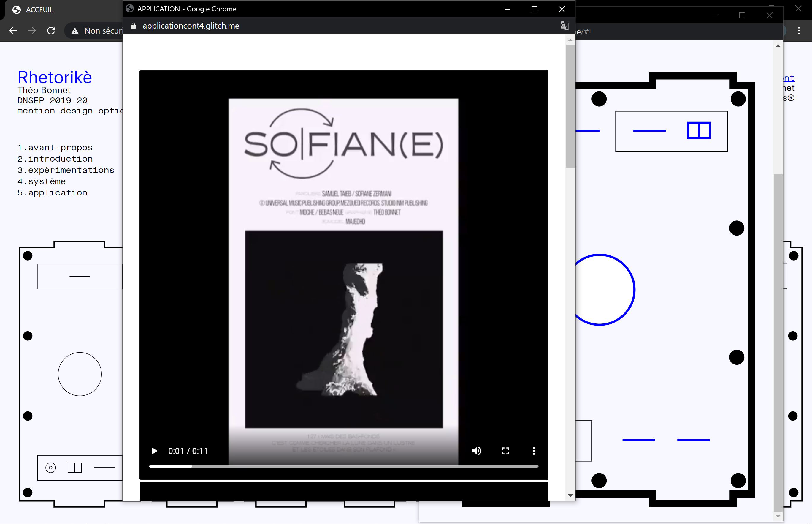
Task: Click the Non sécurisé warning icon
Action: point(75,31)
